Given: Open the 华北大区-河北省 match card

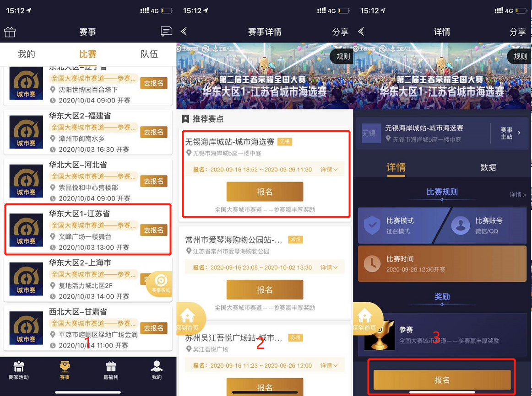Looking at the screenshot, I should click(87, 181).
